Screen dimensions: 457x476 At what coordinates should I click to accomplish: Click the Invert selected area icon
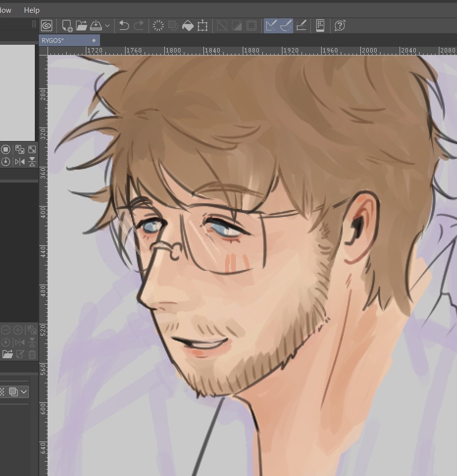(237, 26)
